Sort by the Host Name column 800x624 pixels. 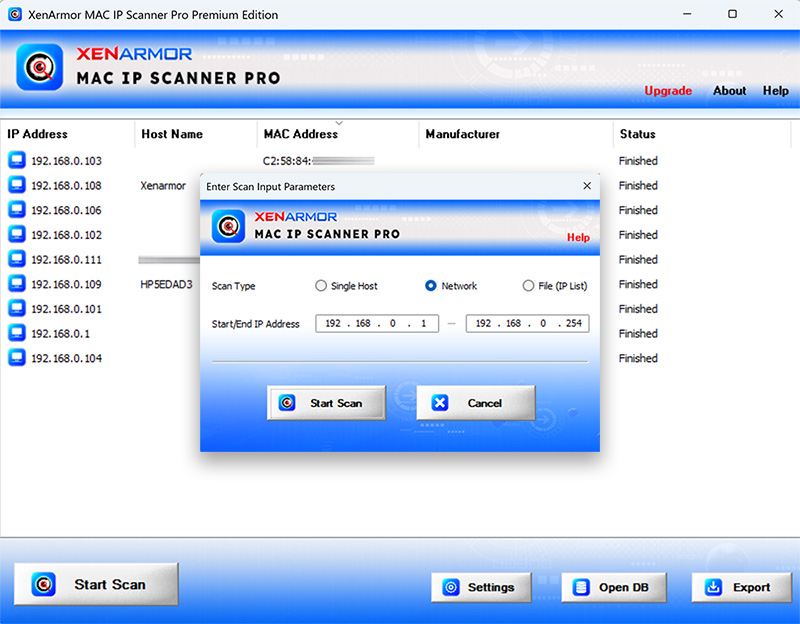[196, 134]
